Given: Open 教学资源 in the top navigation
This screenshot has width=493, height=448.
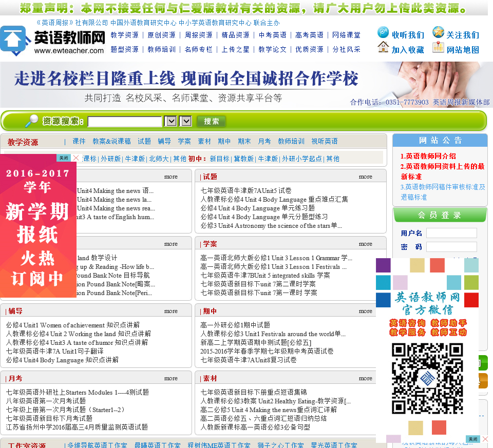Looking at the screenshot, I should pos(124,35).
